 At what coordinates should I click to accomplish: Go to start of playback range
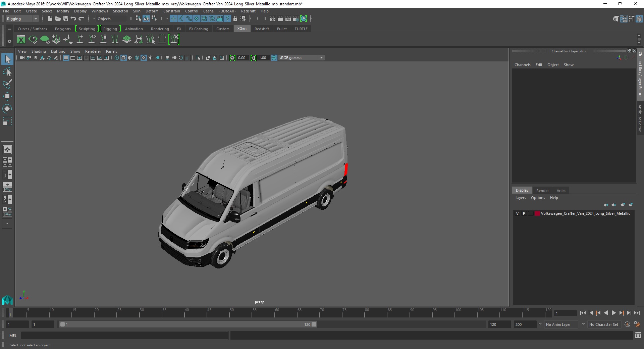583,313
